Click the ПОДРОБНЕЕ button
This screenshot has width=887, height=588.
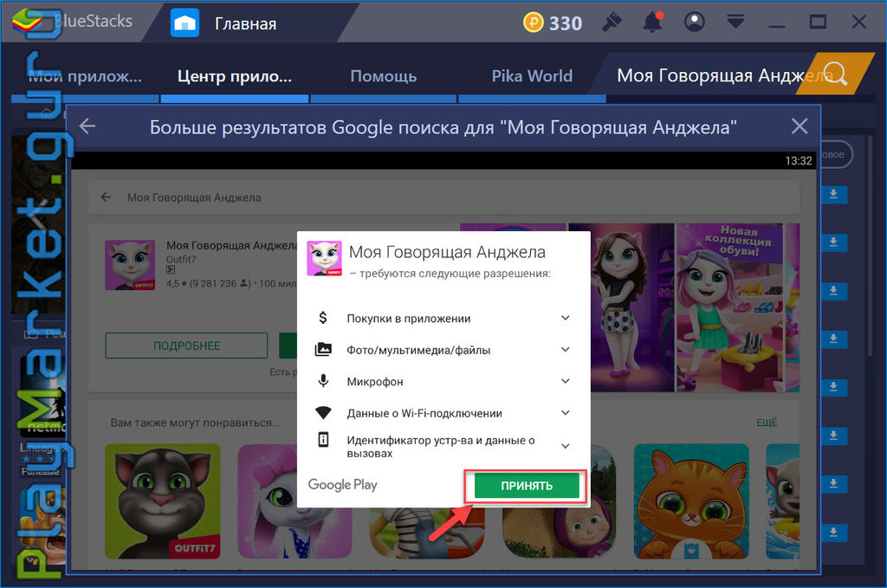(x=187, y=346)
